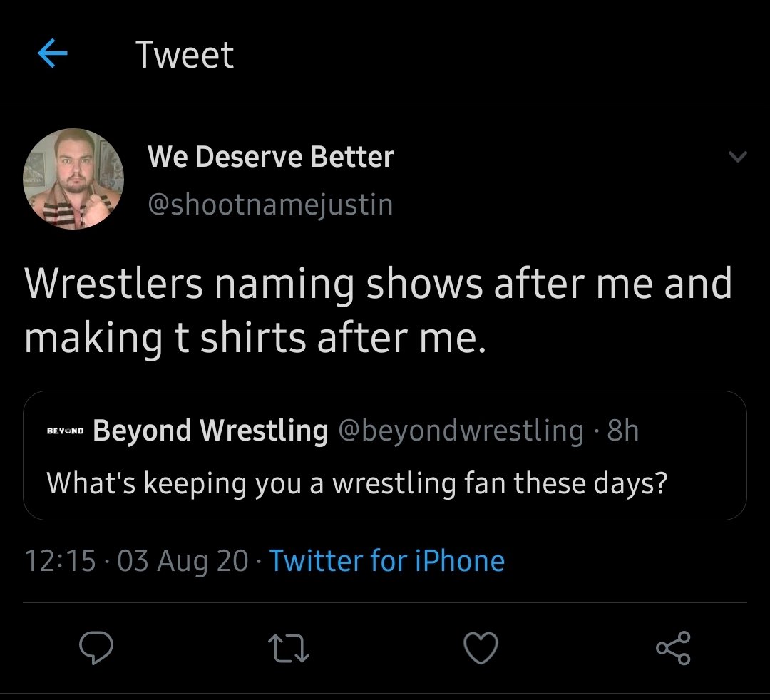Tap the Beyond Wrestling logo avatar

point(65,432)
